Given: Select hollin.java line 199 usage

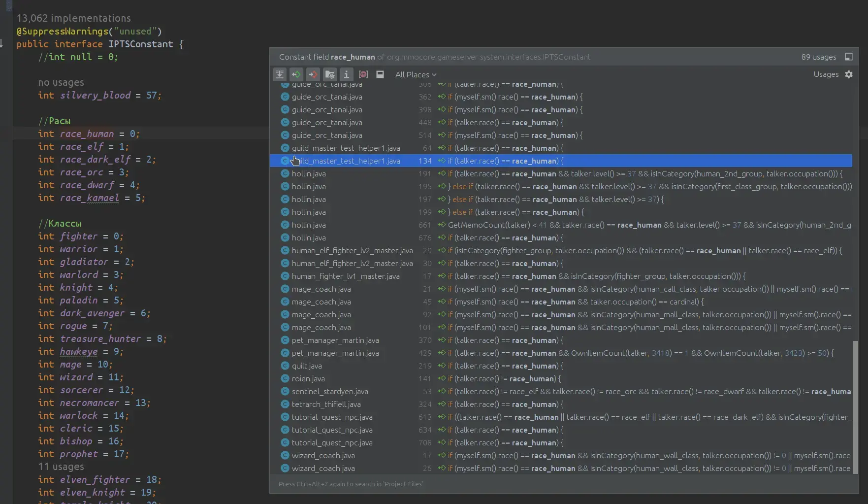Looking at the screenshot, I should pyautogui.click(x=561, y=212).
